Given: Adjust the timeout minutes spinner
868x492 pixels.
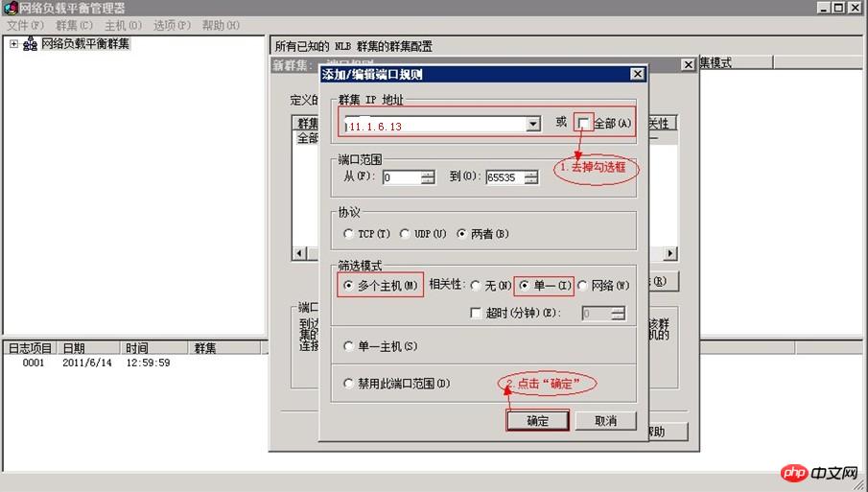Looking at the screenshot, I should (619, 314).
